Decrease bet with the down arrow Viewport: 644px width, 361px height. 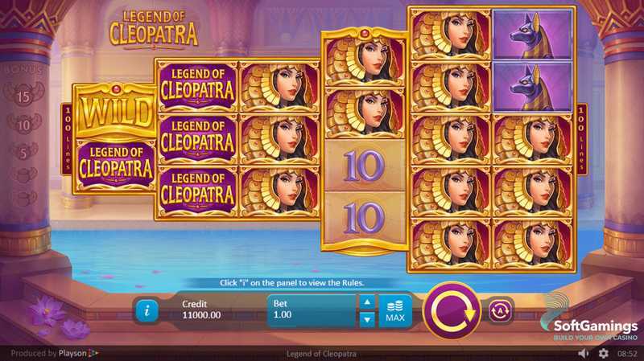pyautogui.click(x=367, y=318)
